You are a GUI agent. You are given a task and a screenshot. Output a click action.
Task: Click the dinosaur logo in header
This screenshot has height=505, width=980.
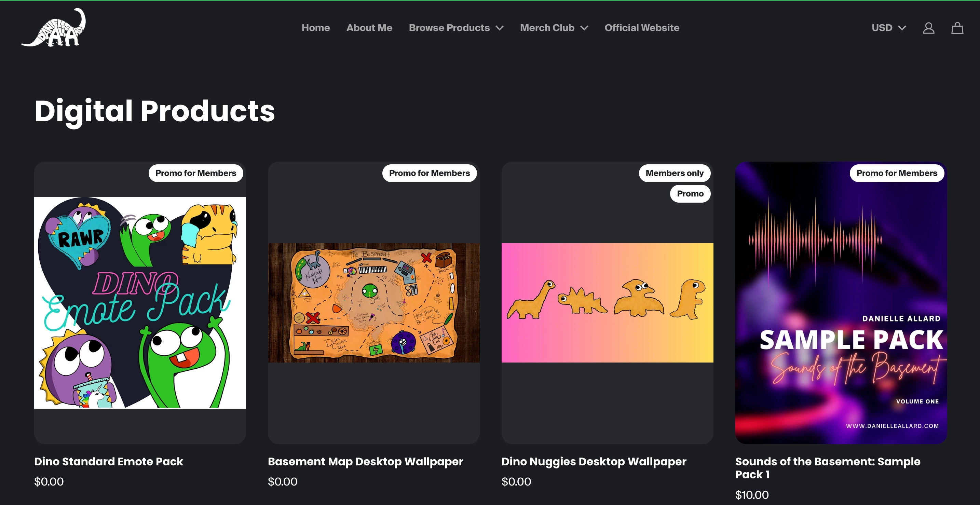(54, 28)
